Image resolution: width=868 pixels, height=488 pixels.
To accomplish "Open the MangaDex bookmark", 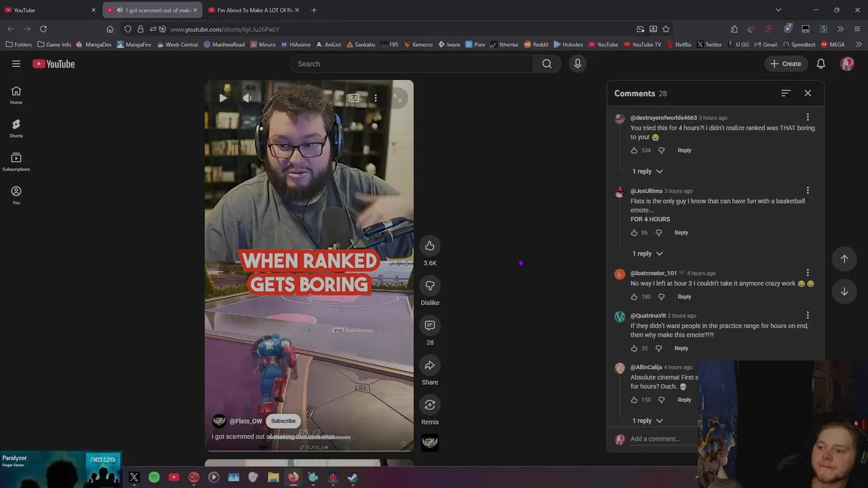I will [94, 45].
